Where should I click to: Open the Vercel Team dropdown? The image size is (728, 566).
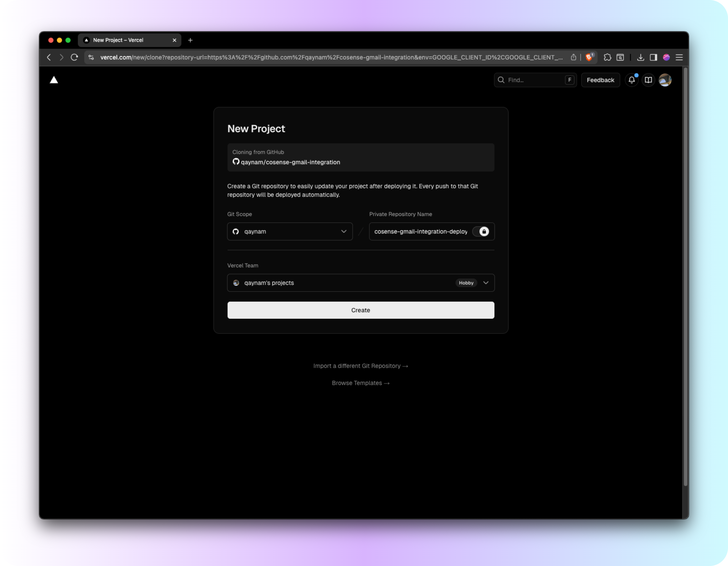pyautogui.click(x=361, y=283)
